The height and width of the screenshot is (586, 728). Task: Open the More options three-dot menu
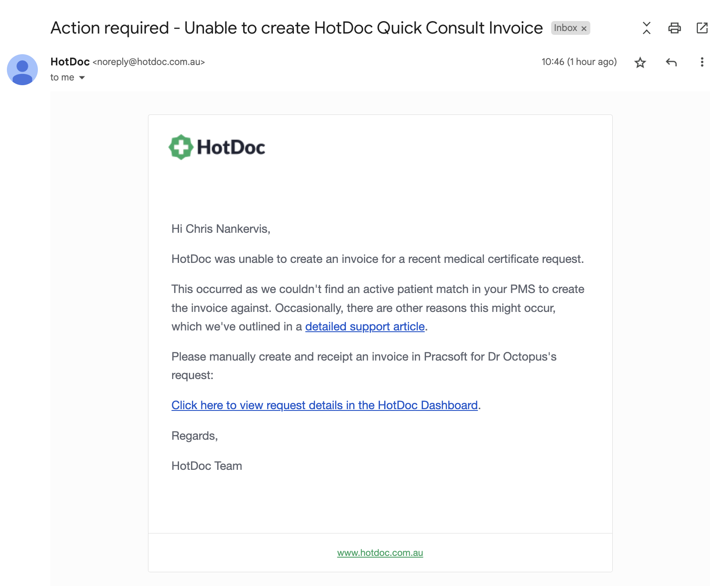pos(702,62)
